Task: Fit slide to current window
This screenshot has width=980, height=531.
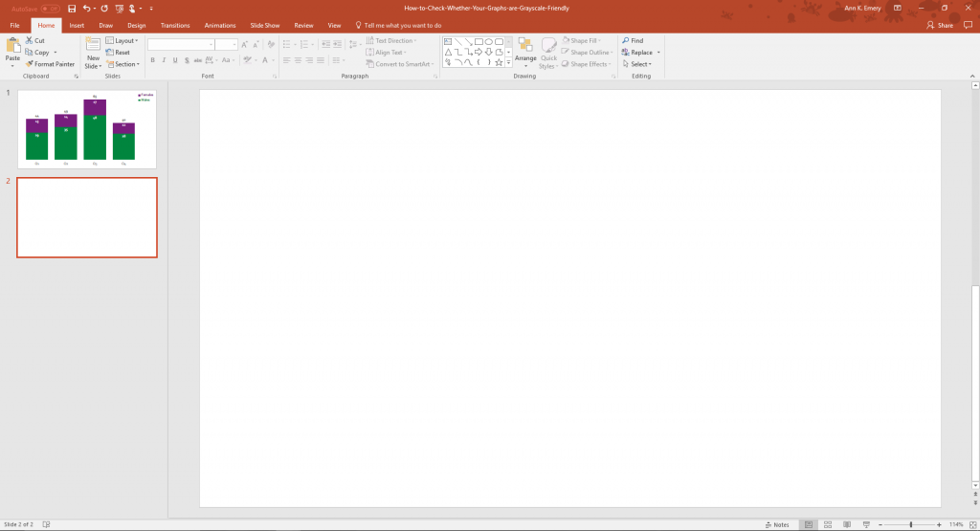Action: pos(972,524)
